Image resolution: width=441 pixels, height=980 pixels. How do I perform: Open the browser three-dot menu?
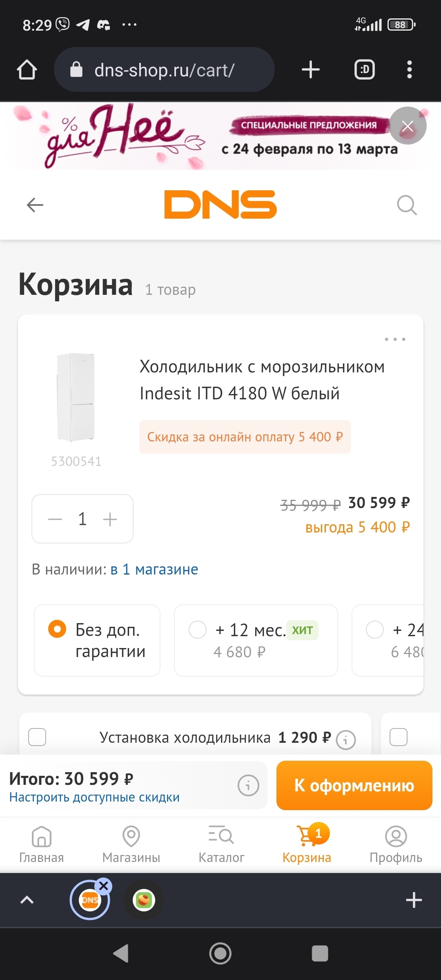[x=409, y=70]
